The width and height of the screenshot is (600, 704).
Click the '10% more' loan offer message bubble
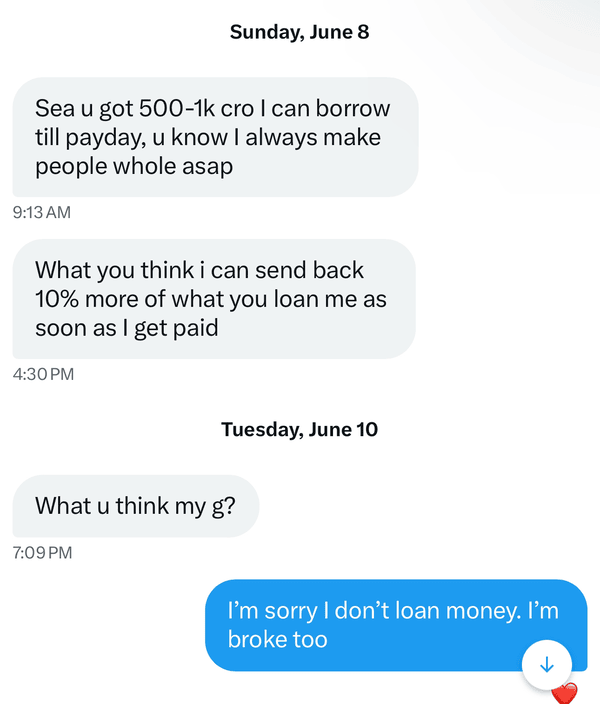click(214, 299)
